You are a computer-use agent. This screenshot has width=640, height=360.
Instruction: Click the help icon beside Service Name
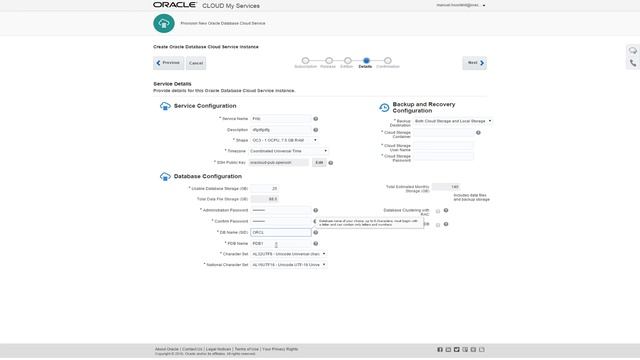tap(316, 119)
